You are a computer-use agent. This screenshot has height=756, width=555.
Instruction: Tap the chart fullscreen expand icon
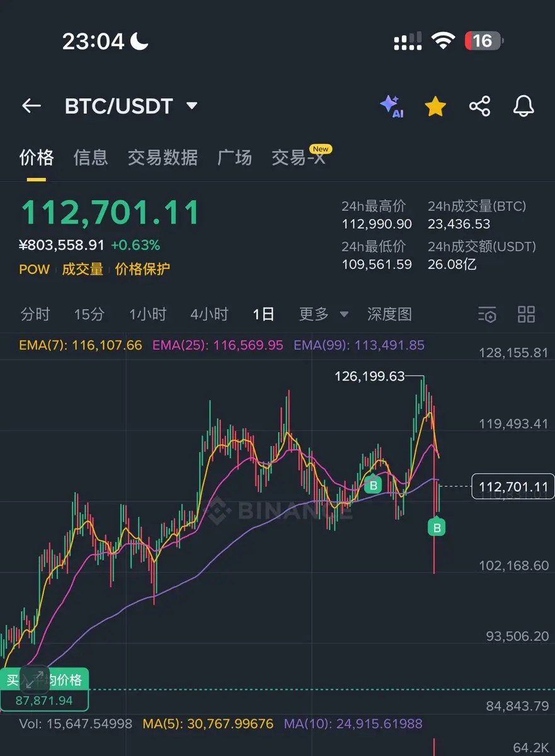(35, 679)
